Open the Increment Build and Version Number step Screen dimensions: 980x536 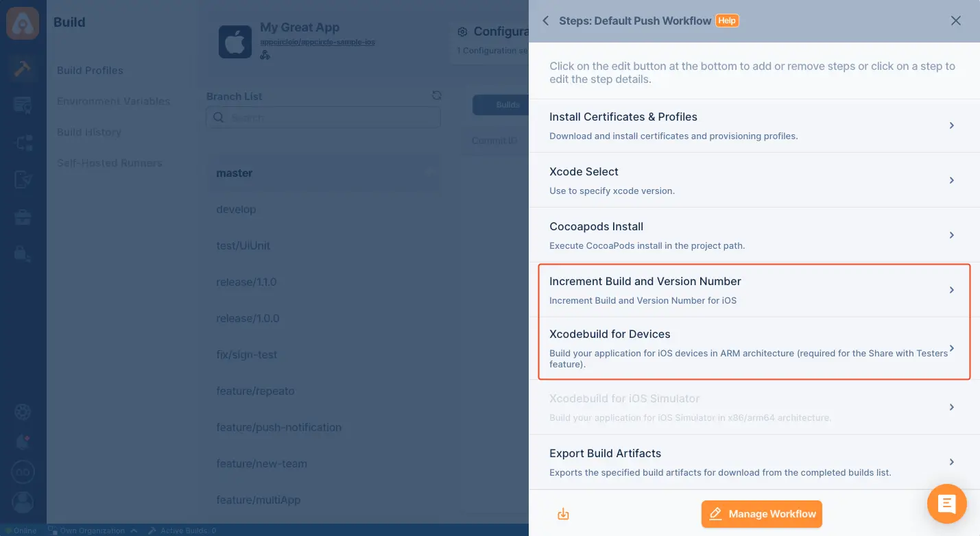pos(754,290)
